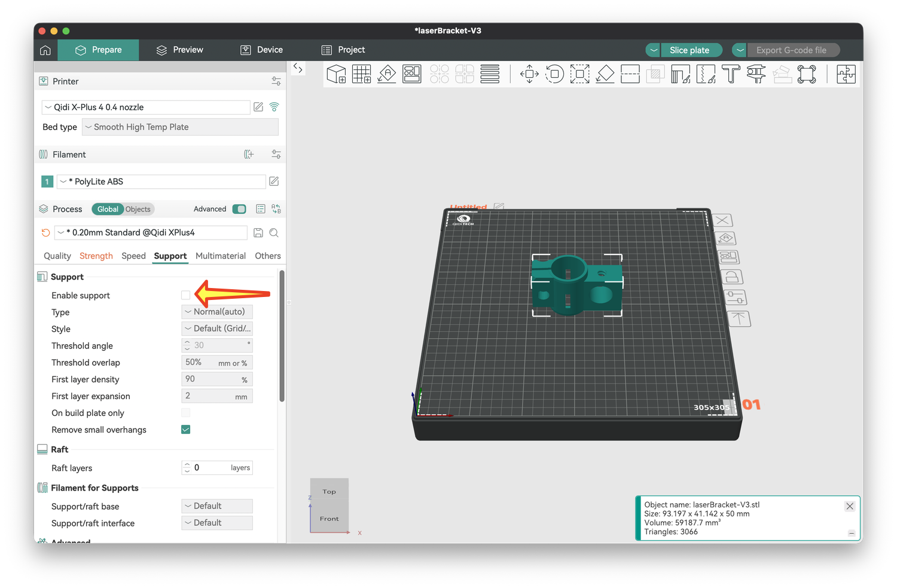Open the PolyLite ABS filament dropdown

[161, 182]
